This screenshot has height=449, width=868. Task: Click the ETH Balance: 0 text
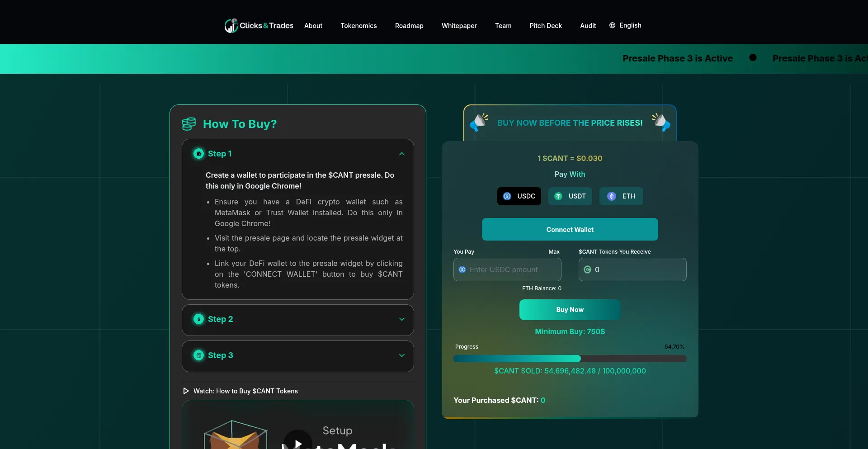pyautogui.click(x=542, y=288)
